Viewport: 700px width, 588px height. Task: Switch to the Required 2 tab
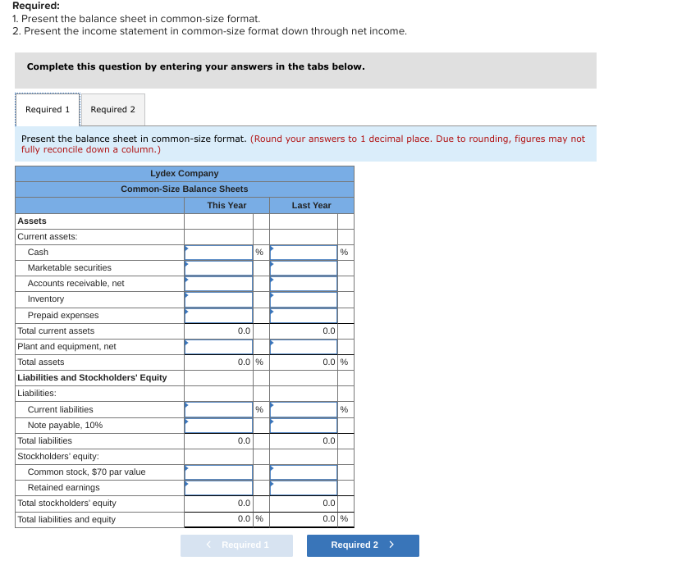click(x=112, y=109)
